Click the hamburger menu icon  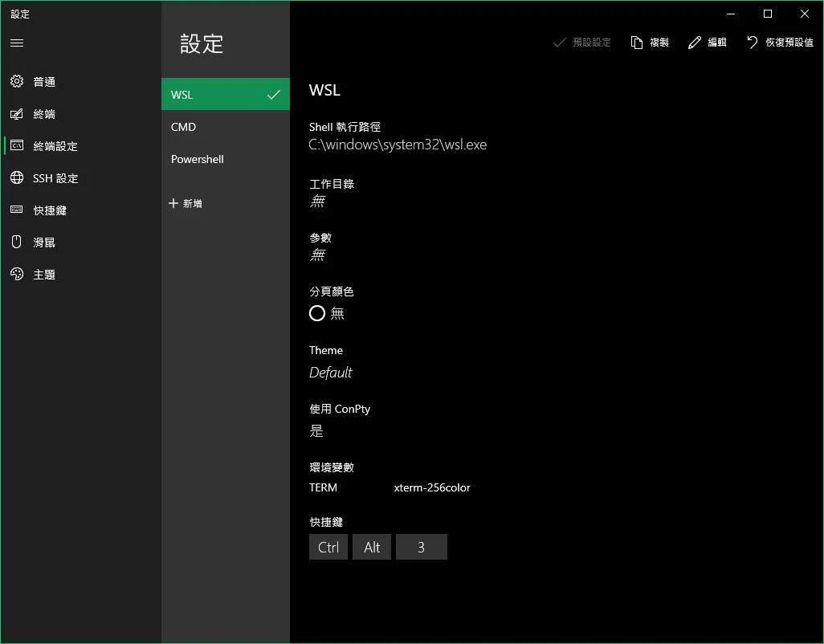[x=17, y=43]
